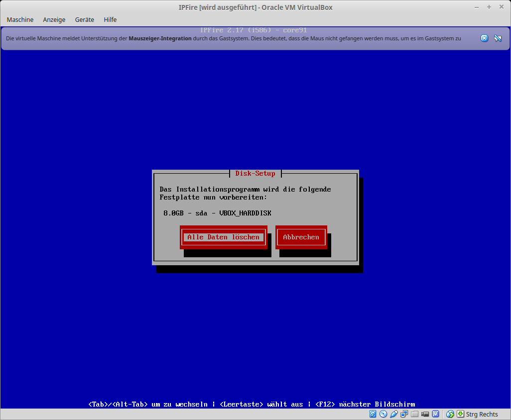511x420 pixels.
Task: Click the hard disk activity status icon
Action: coord(373,414)
